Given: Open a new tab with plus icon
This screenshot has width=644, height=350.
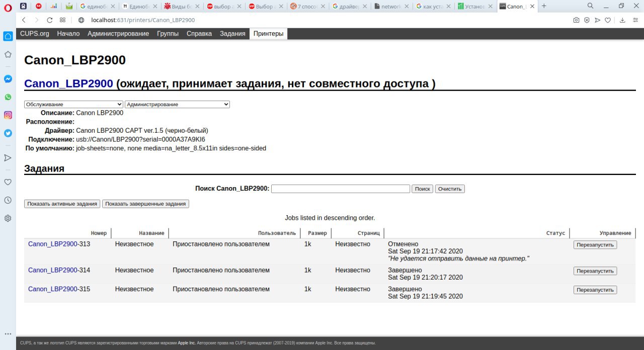Looking at the screenshot, I should coord(544,6).
